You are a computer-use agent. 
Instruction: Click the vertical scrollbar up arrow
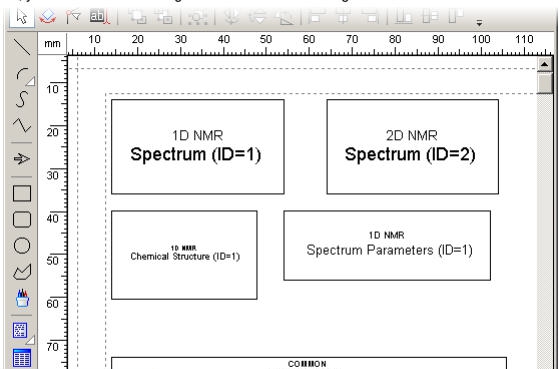544,65
